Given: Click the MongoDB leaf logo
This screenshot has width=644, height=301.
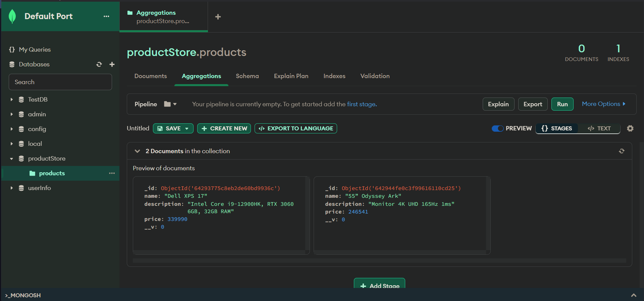Looking at the screenshot, I should (x=12, y=16).
